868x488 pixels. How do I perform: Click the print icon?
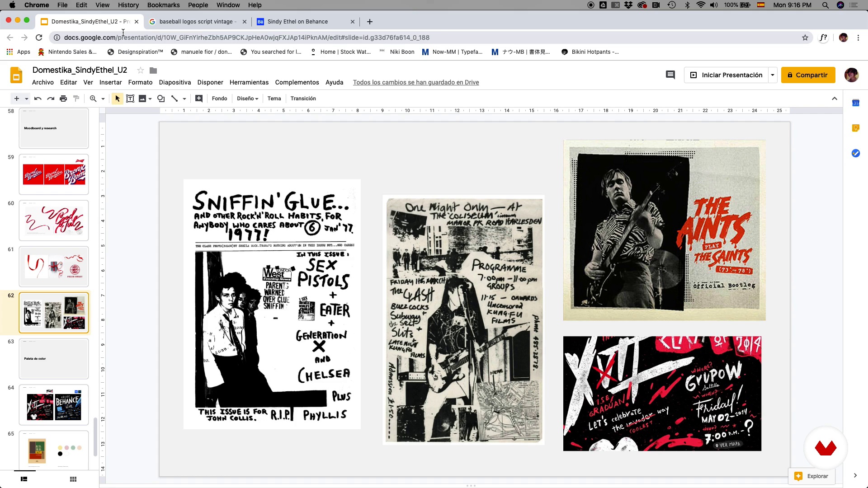pyautogui.click(x=63, y=99)
